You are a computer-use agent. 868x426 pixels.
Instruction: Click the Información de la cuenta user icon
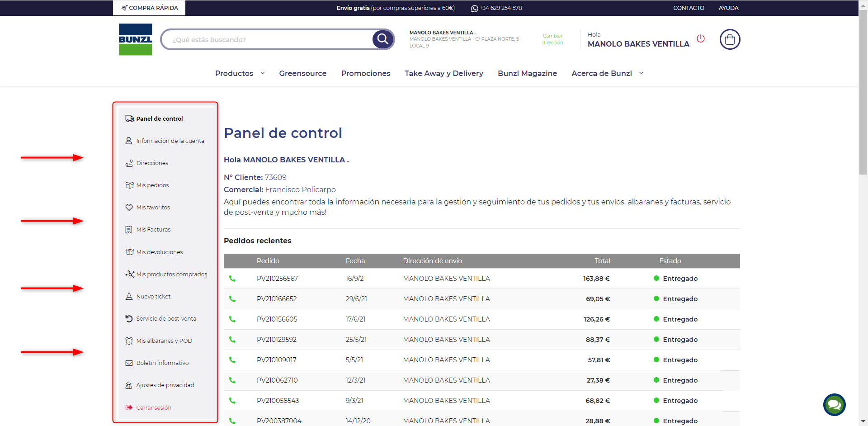(129, 141)
